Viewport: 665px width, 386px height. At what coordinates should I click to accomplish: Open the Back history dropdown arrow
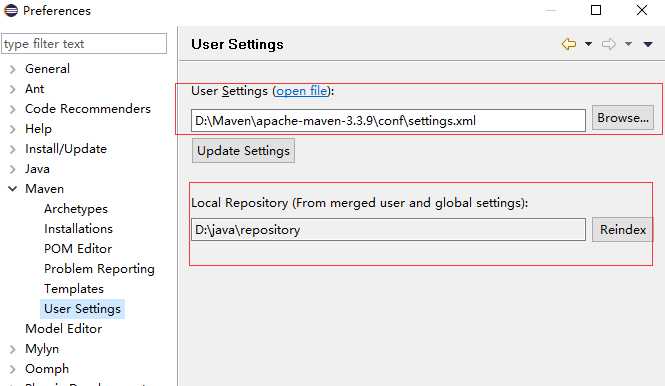coord(588,44)
